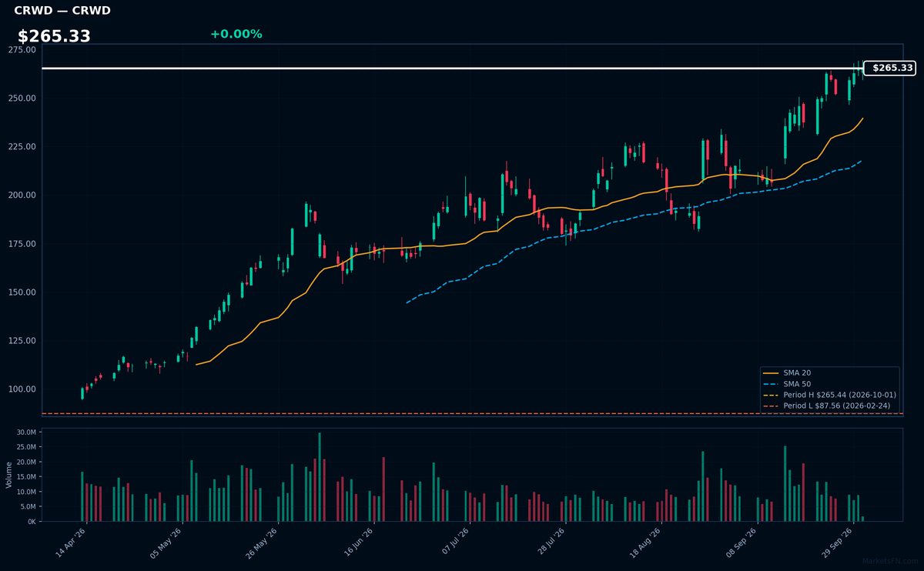Click the 0K volume axis label
This screenshot has height=571, width=924.
pos(32,522)
